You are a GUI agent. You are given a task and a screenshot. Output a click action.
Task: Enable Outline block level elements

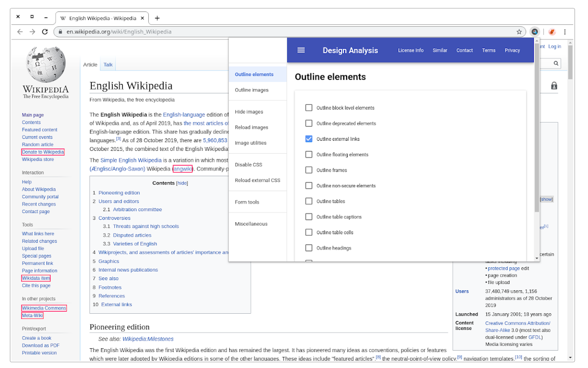tap(309, 108)
